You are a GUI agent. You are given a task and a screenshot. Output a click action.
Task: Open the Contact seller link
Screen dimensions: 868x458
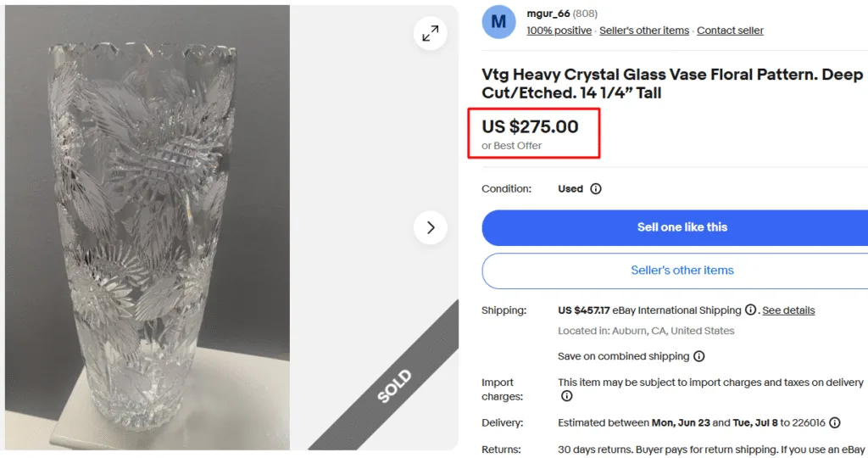pos(730,31)
